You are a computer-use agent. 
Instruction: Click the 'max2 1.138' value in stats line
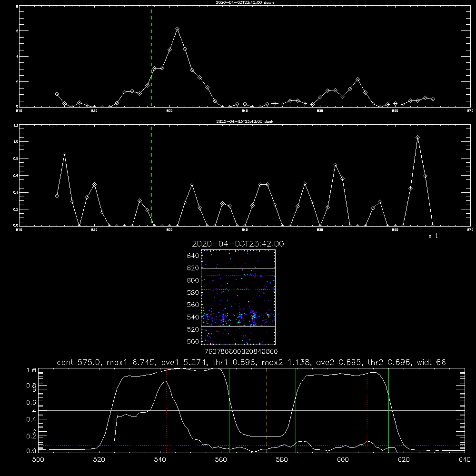[286, 362]
